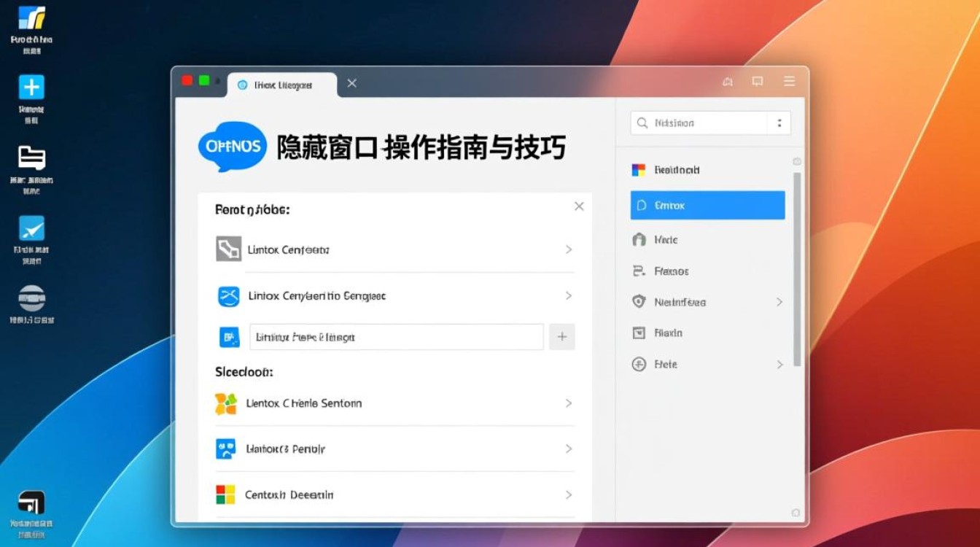Click the bell-shaped icon in the title bar
Image resolution: width=980 pixels, height=547 pixels.
point(727,82)
